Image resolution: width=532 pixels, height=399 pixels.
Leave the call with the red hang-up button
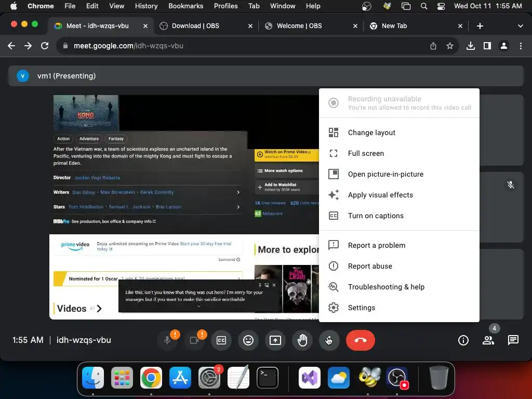(x=361, y=340)
